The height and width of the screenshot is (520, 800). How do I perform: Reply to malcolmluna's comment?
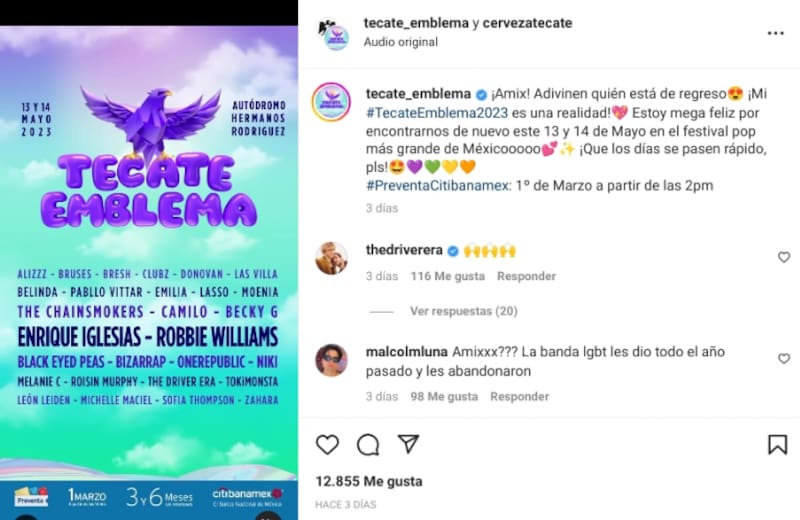click(x=519, y=397)
